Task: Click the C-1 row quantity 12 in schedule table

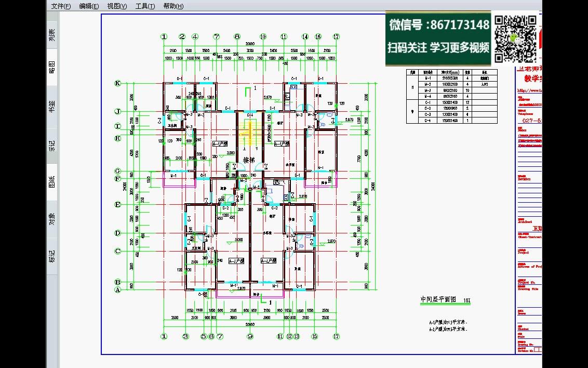Action: [x=467, y=102]
